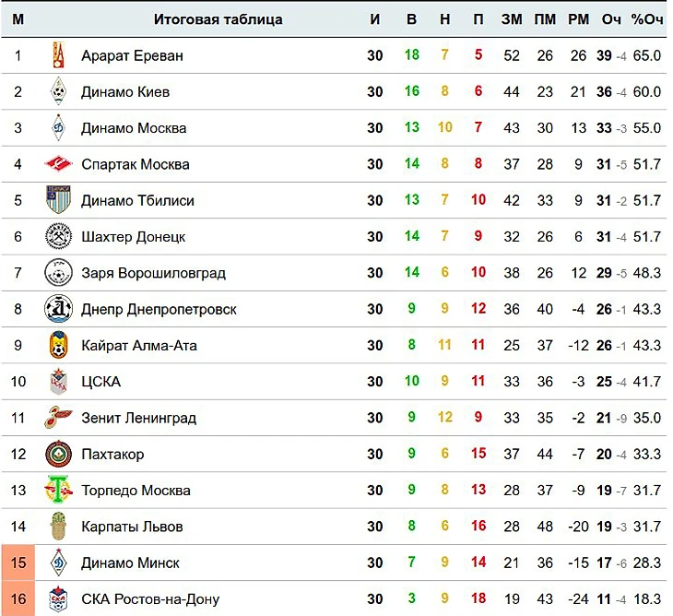The height and width of the screenshot is (616, 673).
Task: Sort by РМ goal difference column
Action: (578, 19)
